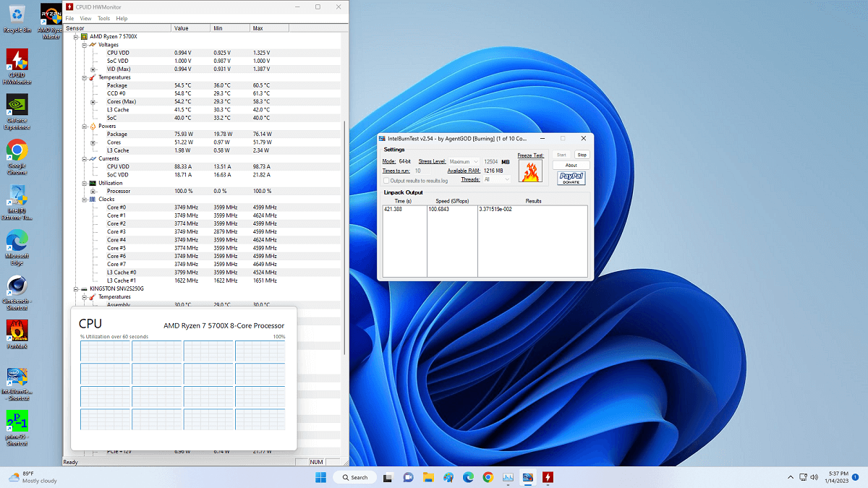868x488 pixels.
Task: Open AMD Ryzen Master desktop shortcut
Action: (x=50, y=22)
